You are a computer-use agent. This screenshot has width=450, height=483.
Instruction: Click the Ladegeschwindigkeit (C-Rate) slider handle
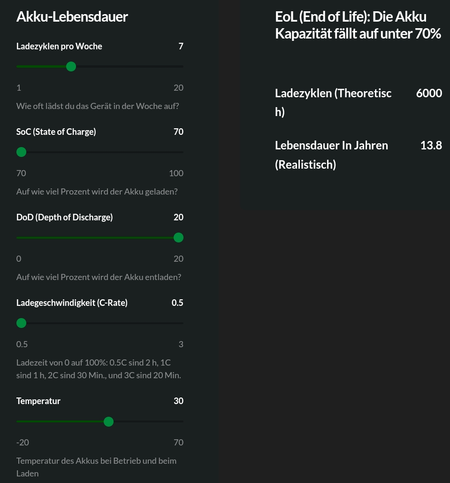point(21,323)
